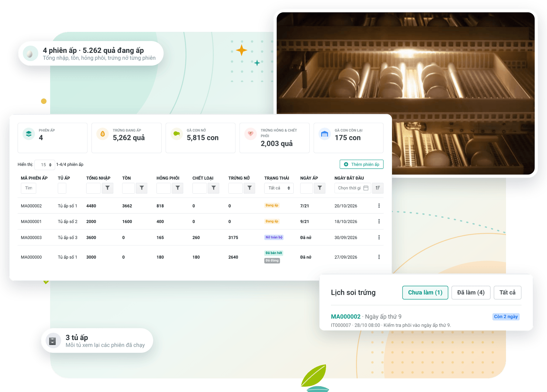Show 'Tất cả' candling schedule tab

[507, 293]
